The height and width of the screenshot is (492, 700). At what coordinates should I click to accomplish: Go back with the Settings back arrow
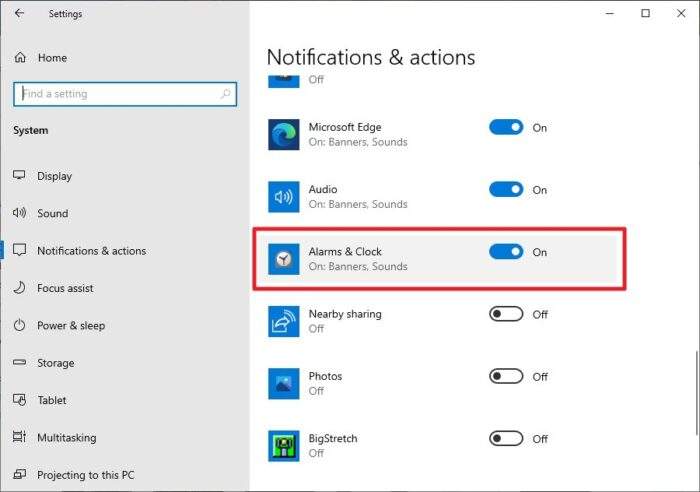click(19, 13)
